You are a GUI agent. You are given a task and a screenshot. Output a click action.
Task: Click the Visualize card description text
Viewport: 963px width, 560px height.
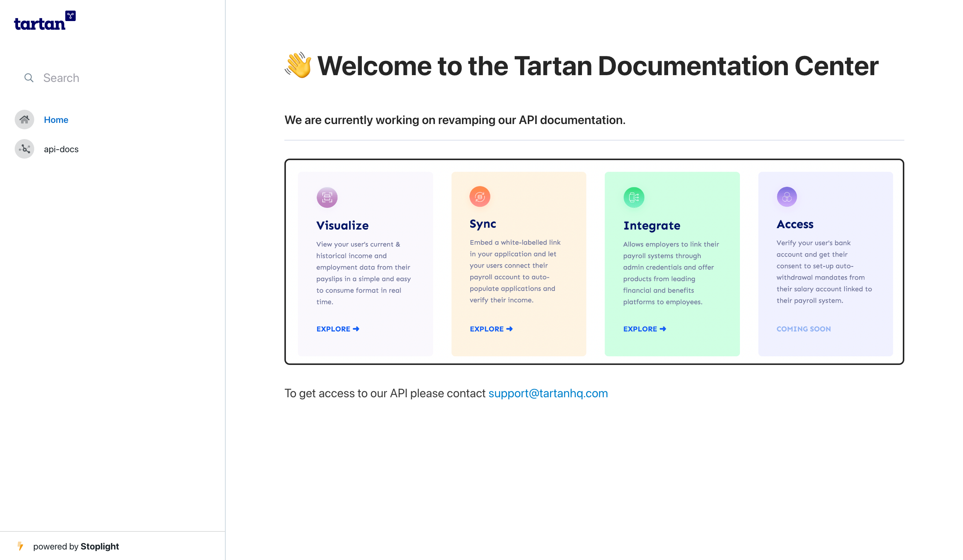click(x=363, y=273)
